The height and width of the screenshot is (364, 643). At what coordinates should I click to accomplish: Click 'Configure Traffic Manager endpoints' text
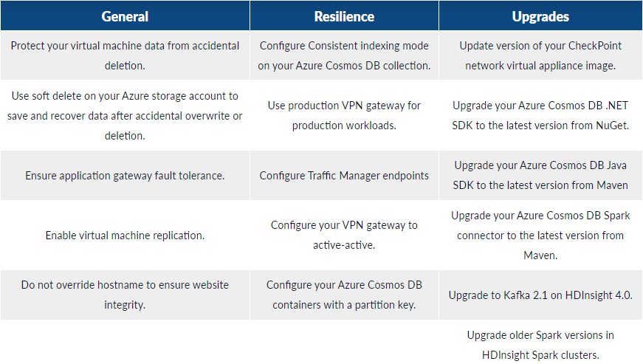point(344,176)
